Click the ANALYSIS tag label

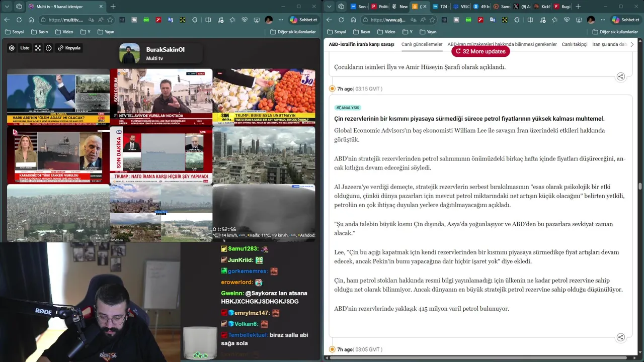(x=348, y=108)
